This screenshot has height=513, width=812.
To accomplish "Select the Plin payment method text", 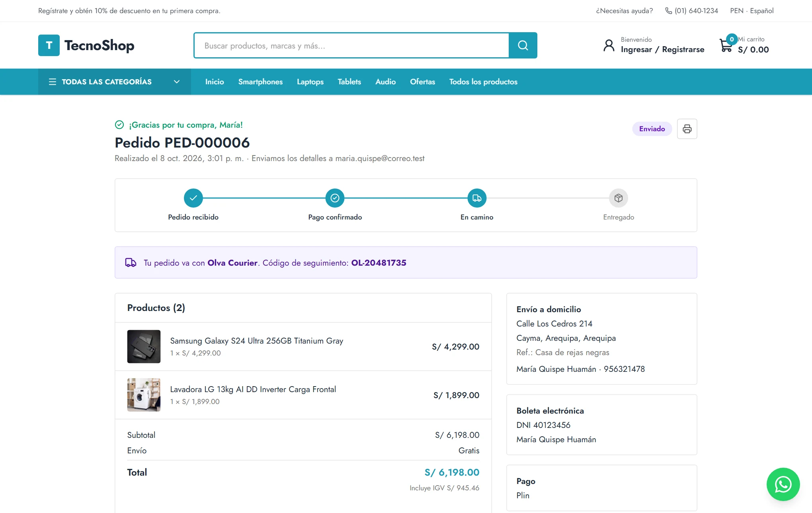I will pos(523,496).
